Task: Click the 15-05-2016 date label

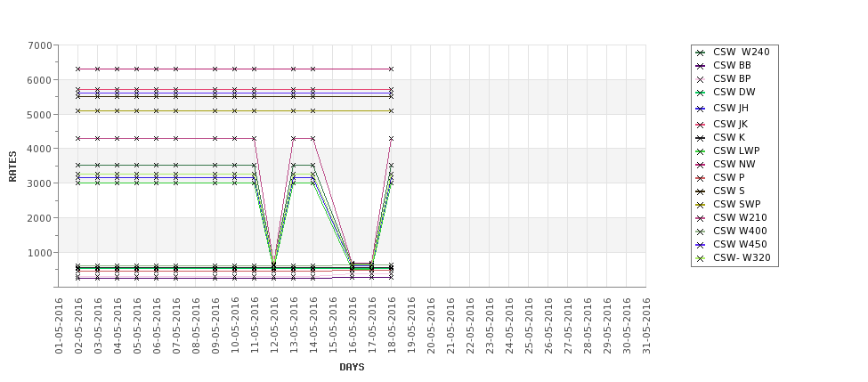Action: click(x=333, y=326)
